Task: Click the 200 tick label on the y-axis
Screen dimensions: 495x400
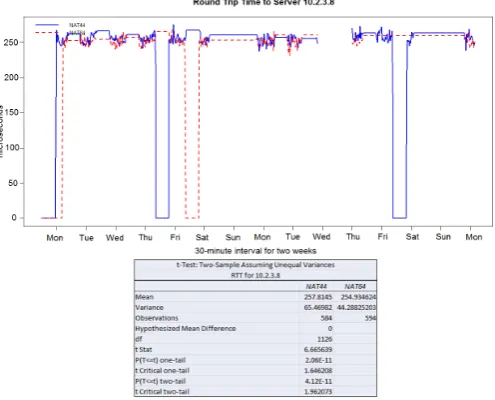Action: (x=10, y=77)
